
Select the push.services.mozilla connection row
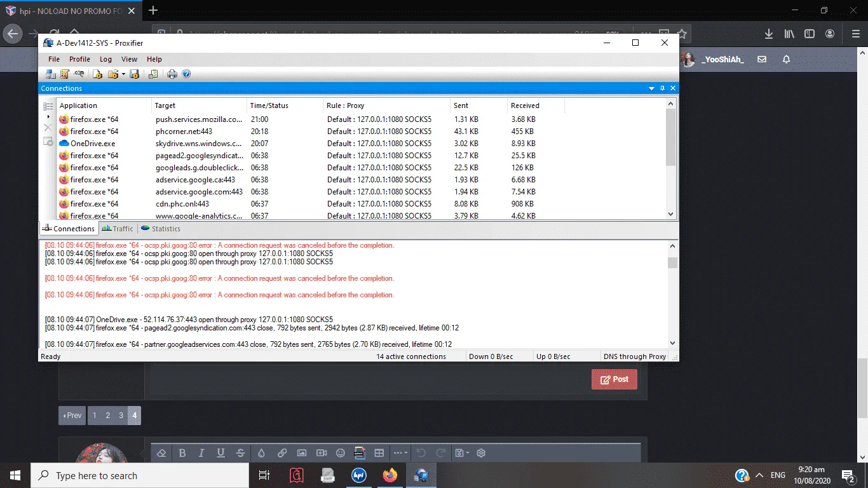(361, 119)
